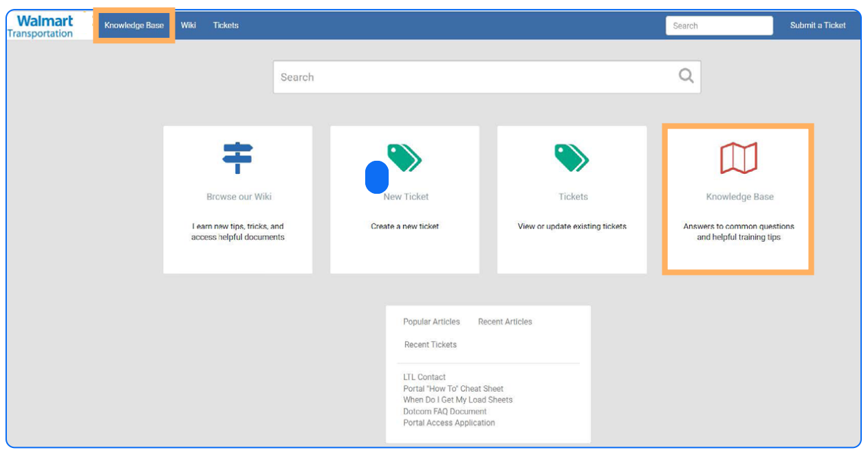Switch to the Recent Articles tab
Screen dimensions: 868x459
pyautogui.click(x=505, y=322)
